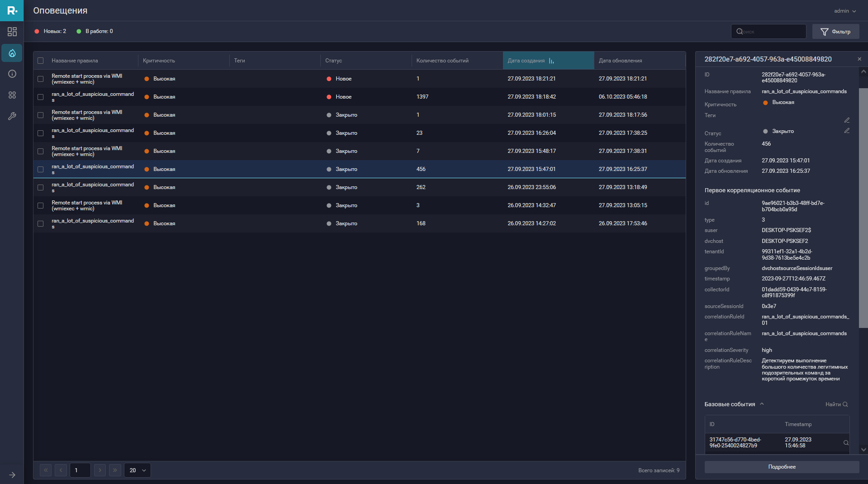The width and height of the screenshot is (868, 484).
Task: Sort by Дата обновления column header
Action: pyautogui.click(x=620, y=61)
